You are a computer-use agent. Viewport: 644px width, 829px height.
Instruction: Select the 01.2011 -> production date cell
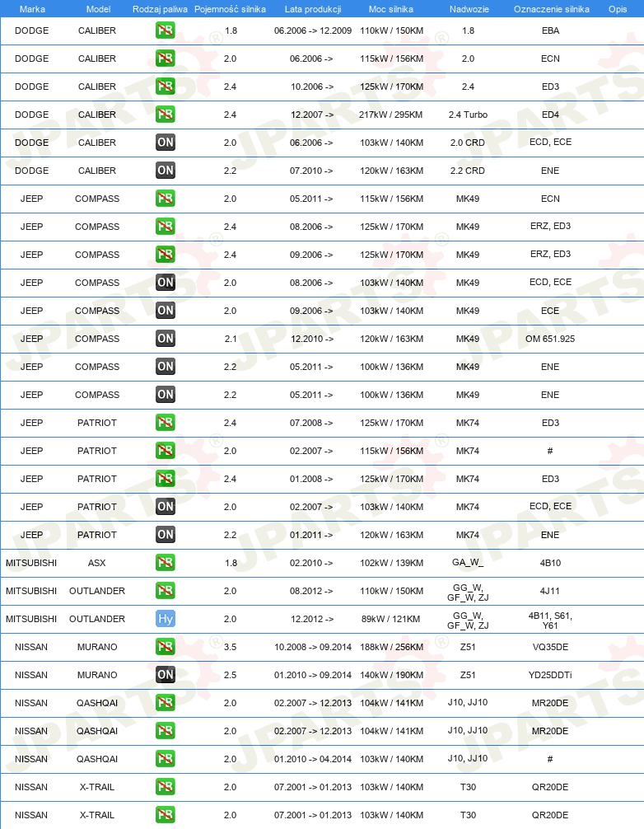311,535
